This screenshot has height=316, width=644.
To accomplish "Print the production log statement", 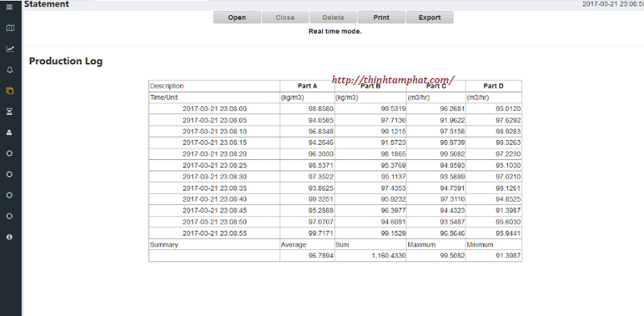I will point(381,18).
